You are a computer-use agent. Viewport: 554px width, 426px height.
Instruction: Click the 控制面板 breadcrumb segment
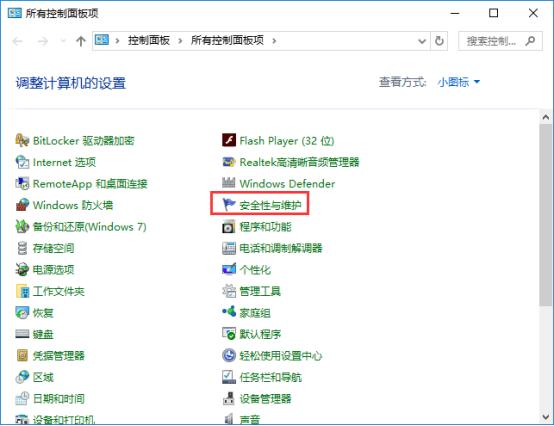point(149,41)
